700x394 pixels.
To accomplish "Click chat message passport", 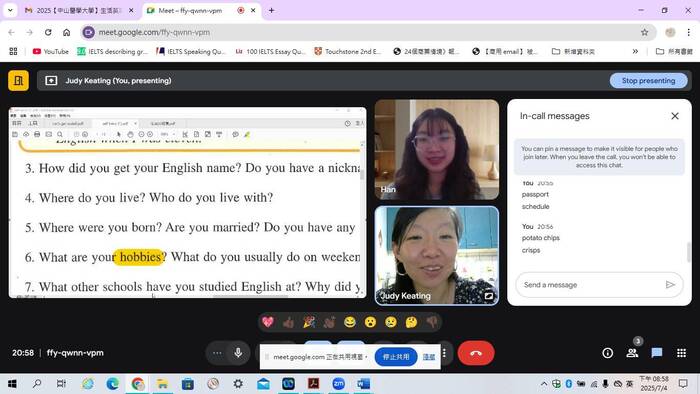I will pyautogui.click(x=535, y=195).
